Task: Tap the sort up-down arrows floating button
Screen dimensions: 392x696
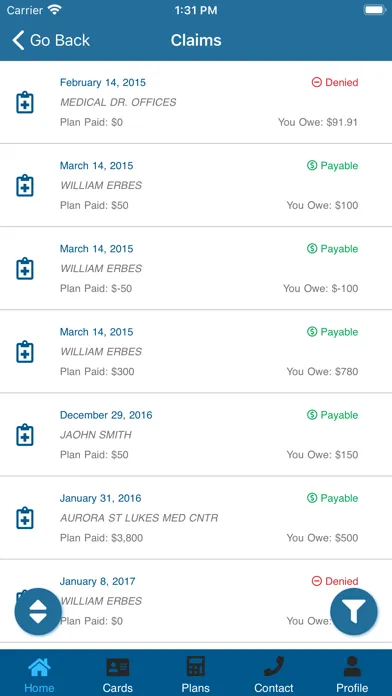Action: point(38,612)
